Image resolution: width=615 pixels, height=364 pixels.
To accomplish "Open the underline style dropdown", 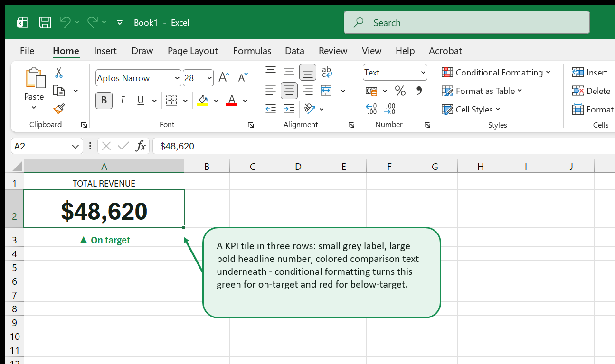I will click(154, 101).
